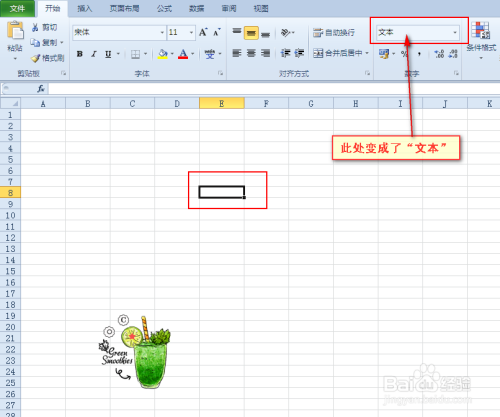Open the File (文件) tab
This screenshot has width=500, height=417.
click(17, 8)
